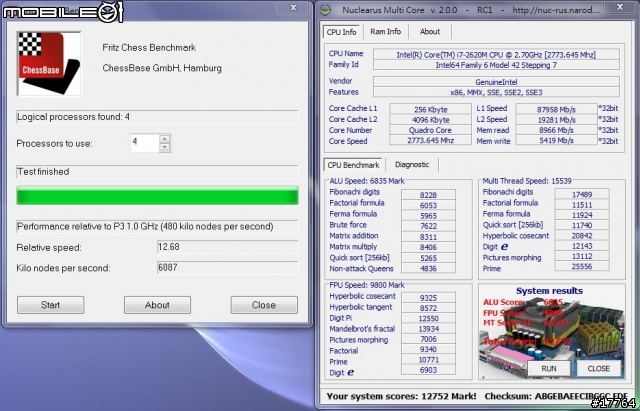Click the Relative speed value 12.68
Image resolution: width=640 pixels, height=411 pixels.
click(x=227, y=247)
